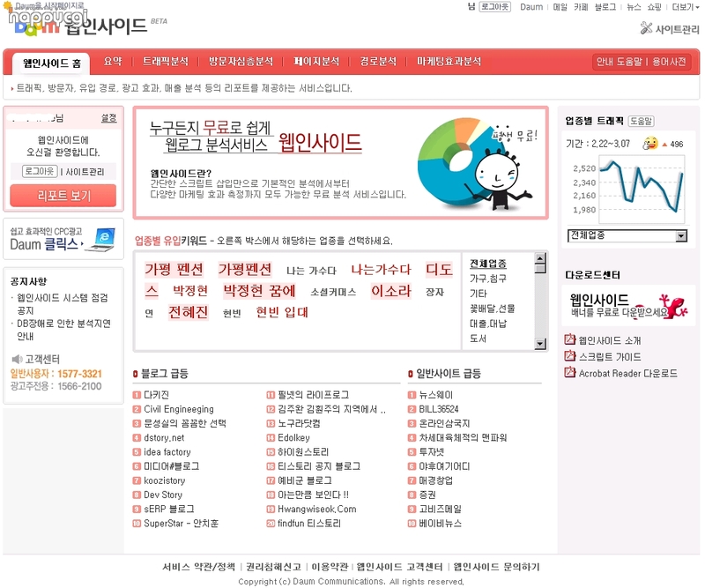Go to the 트래픽분석 tab

(x=166, y=61)
